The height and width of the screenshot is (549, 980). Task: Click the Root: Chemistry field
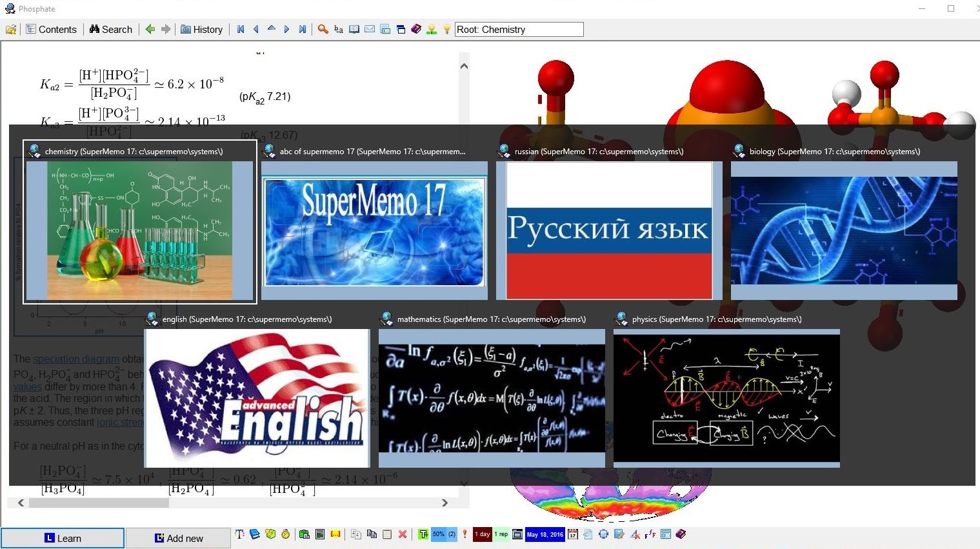point(519,30)
